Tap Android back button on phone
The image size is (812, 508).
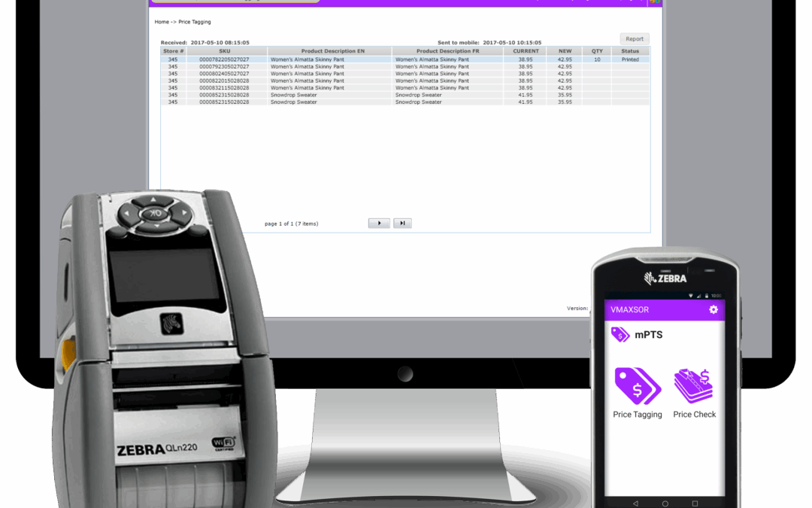(x=635, y=503)
